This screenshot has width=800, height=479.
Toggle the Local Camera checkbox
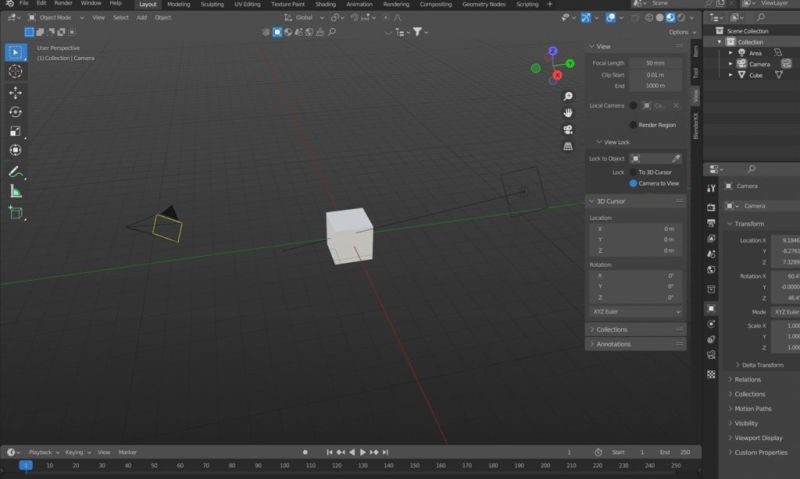[x=633, y=105]
